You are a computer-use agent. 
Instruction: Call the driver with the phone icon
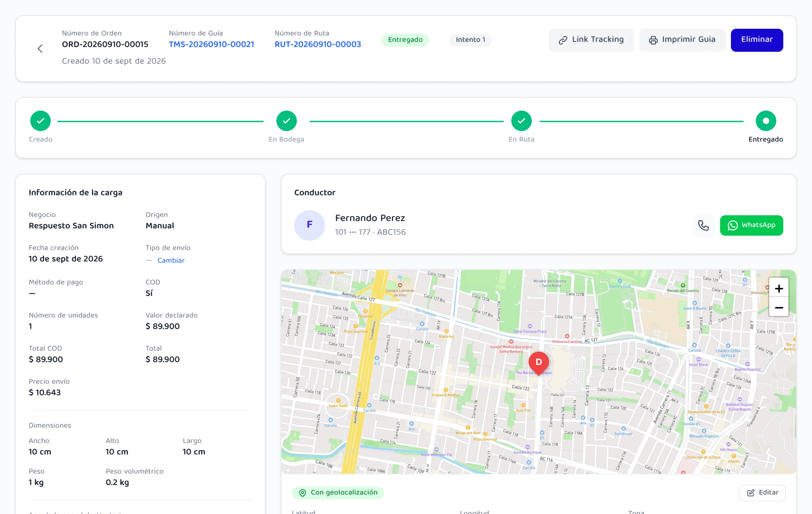click(703, 225)
